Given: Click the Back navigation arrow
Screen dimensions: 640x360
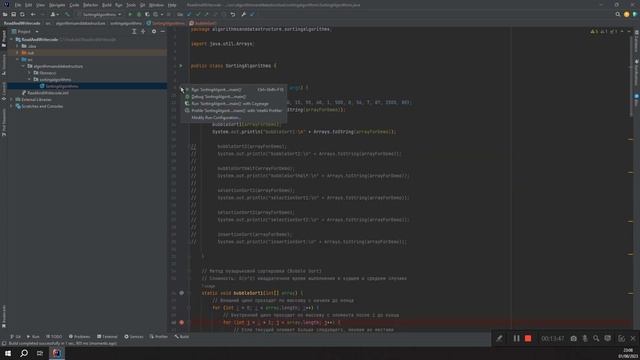Looking at the screenshot, I should 33,14.
